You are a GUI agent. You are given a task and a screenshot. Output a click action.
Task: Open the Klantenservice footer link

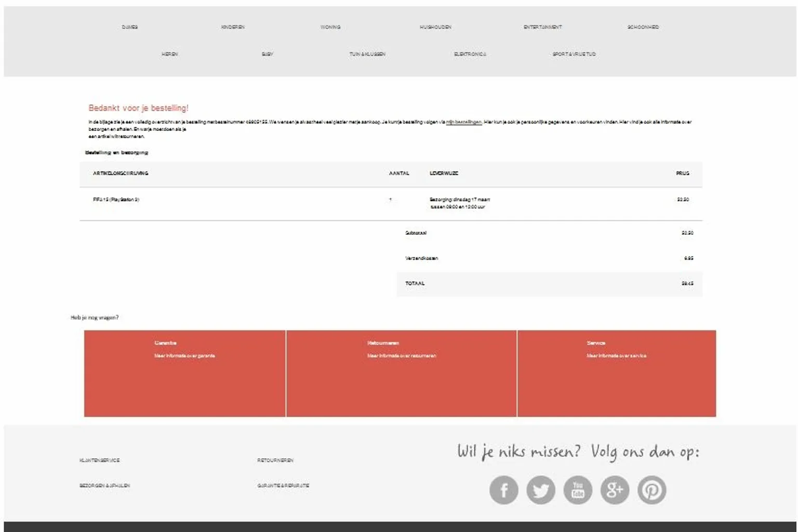click(x=100, y=460)
